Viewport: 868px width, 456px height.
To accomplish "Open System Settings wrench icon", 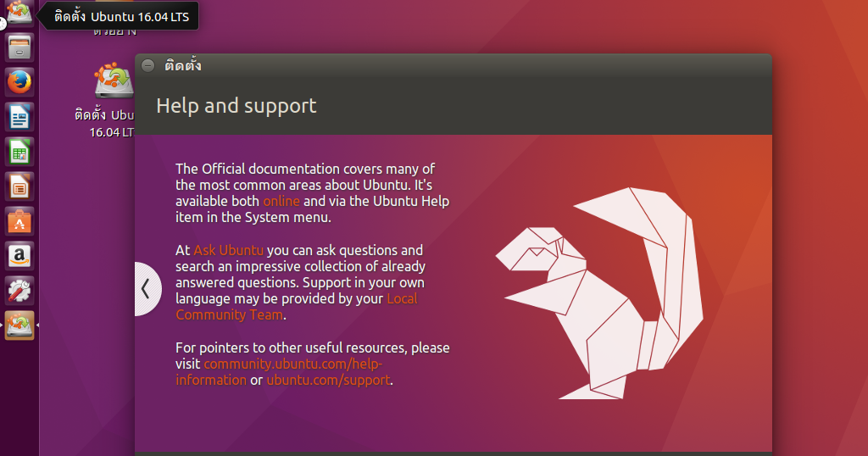I will tap(19, 291).
